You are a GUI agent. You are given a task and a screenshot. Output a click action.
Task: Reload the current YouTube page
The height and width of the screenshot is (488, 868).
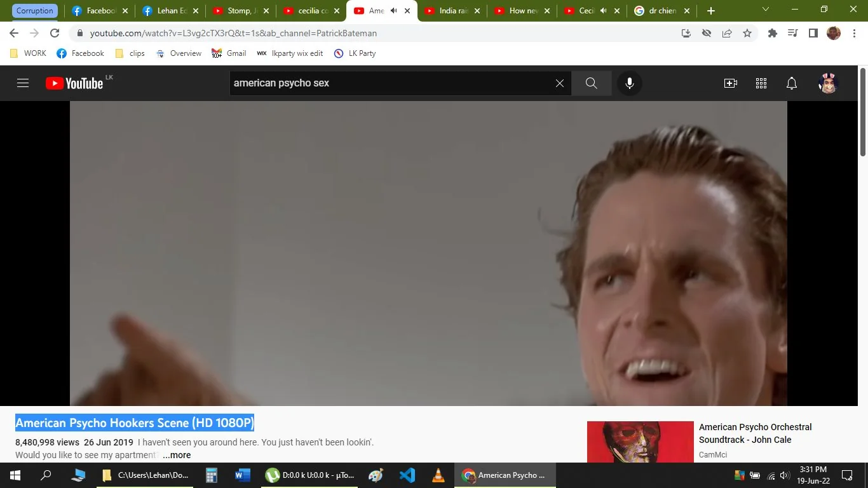coord(55,33)
